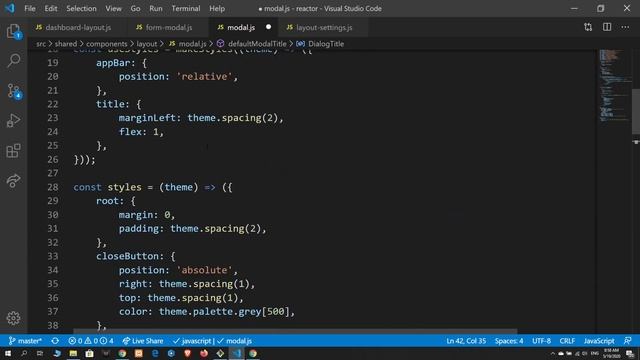Open the Run and Debug view
The height and width of the screenshot is (360, 640).
(13, 120)
